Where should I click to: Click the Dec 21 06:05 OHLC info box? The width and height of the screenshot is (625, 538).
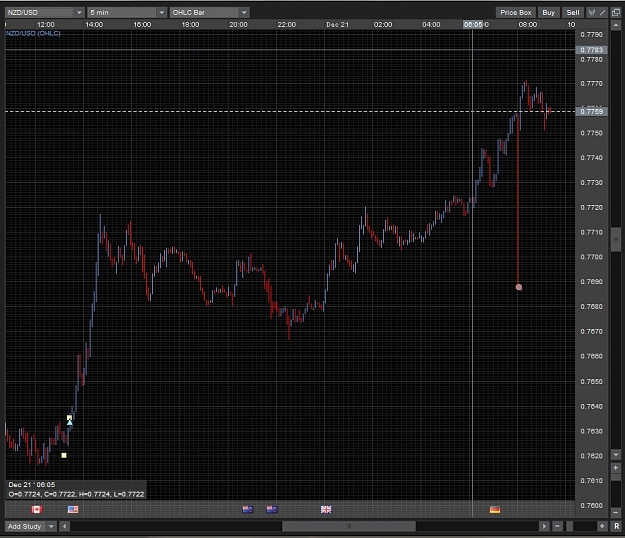click(x=76, y=489)
